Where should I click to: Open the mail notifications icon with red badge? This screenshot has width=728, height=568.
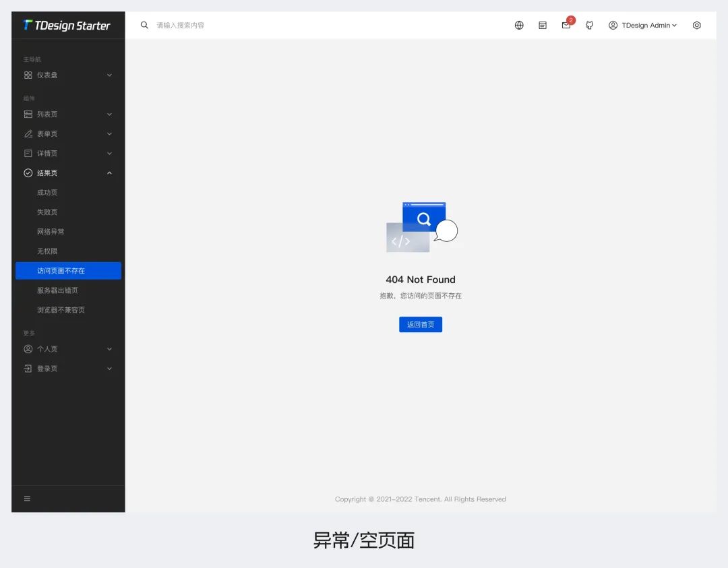coord(566,25)
